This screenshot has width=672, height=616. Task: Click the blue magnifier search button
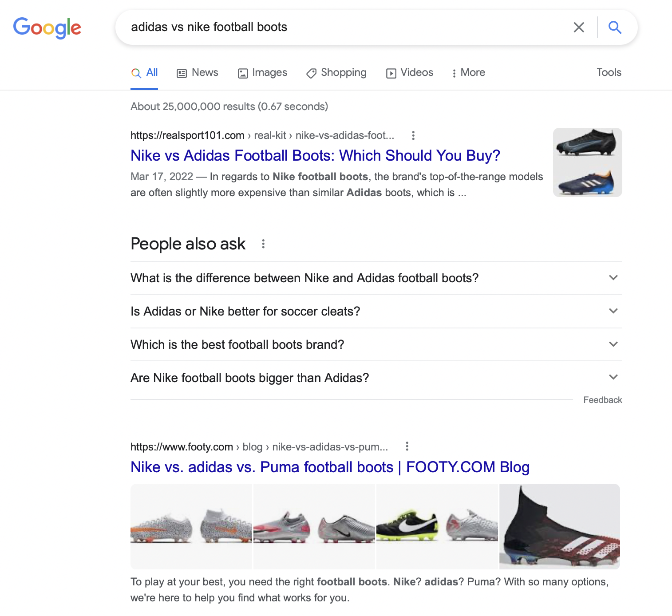coord(615,28)
